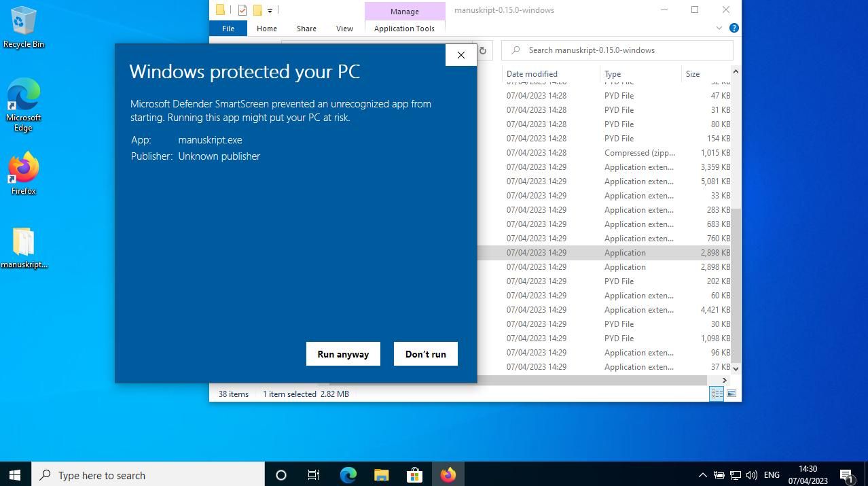This screenshot has width=868, height=486.
Task: Switch to Large icons view layout
Action: 731,394
